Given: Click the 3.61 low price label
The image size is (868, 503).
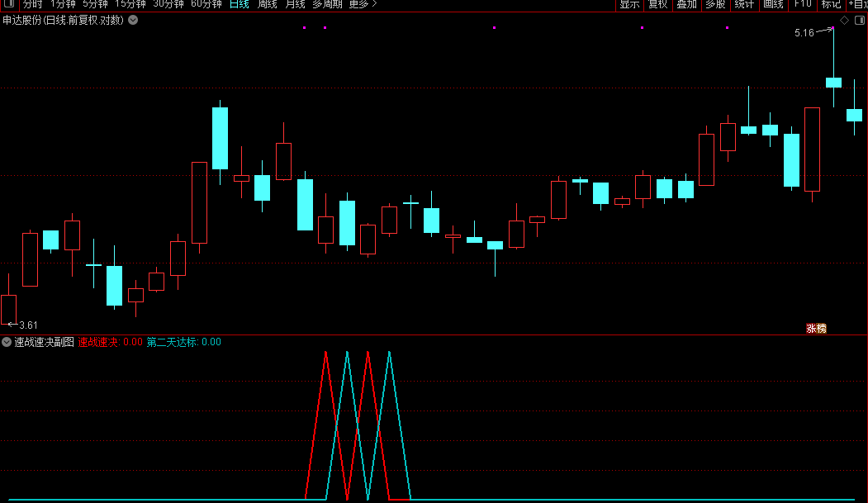Looking at the screenshot, I should [x=28, y=325].
